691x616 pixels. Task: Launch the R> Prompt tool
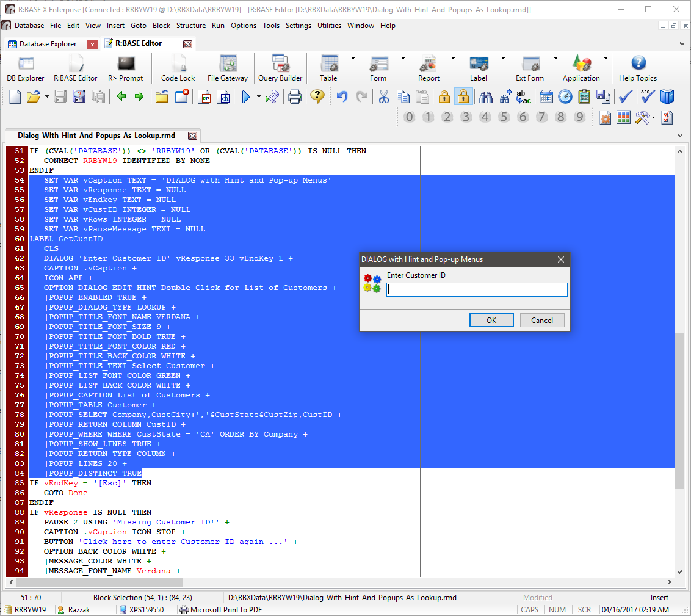[x=125, y=68]
